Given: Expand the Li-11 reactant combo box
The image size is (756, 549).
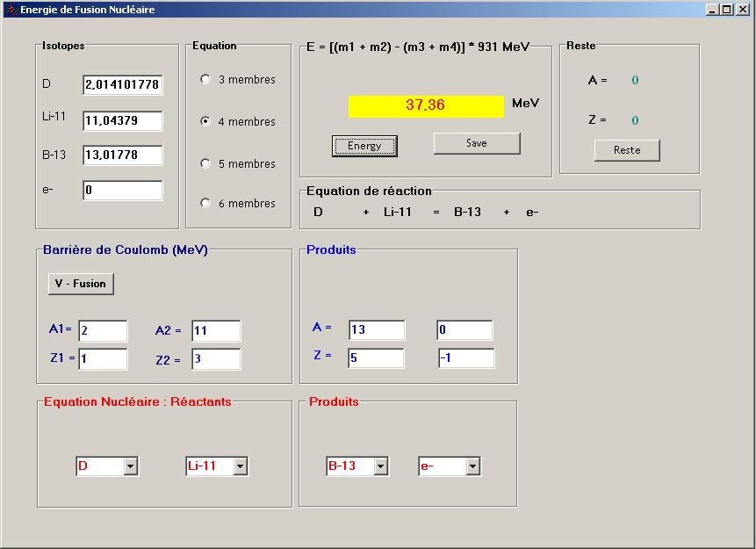Looking at the screenshot, I should pyautogui.click(x=241, y=466).
